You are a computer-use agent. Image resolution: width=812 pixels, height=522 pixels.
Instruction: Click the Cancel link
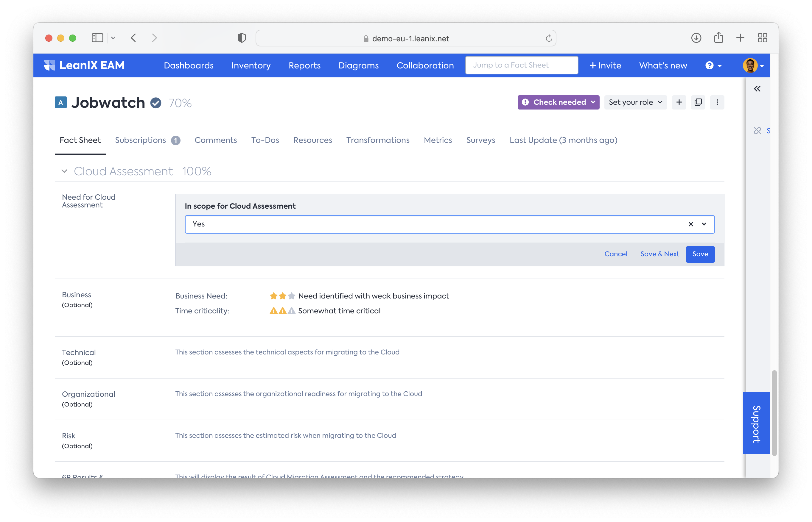[616, 254]
